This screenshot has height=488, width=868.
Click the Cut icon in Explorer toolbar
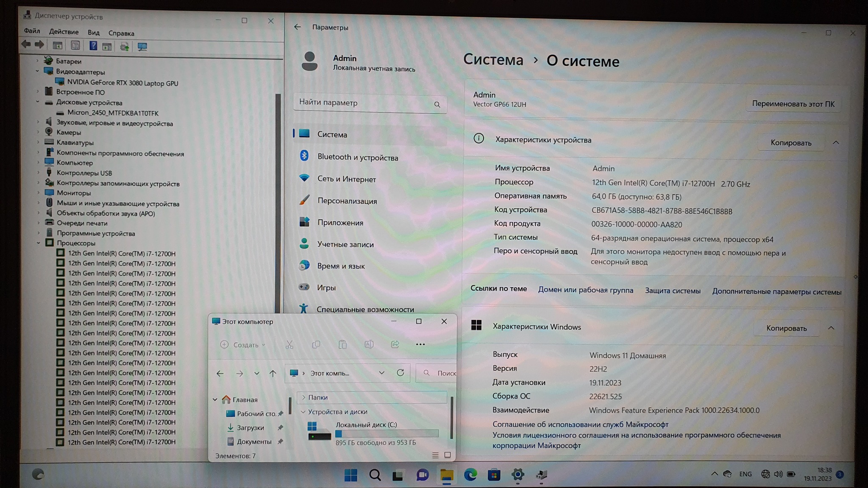click(x=289, y=345)
